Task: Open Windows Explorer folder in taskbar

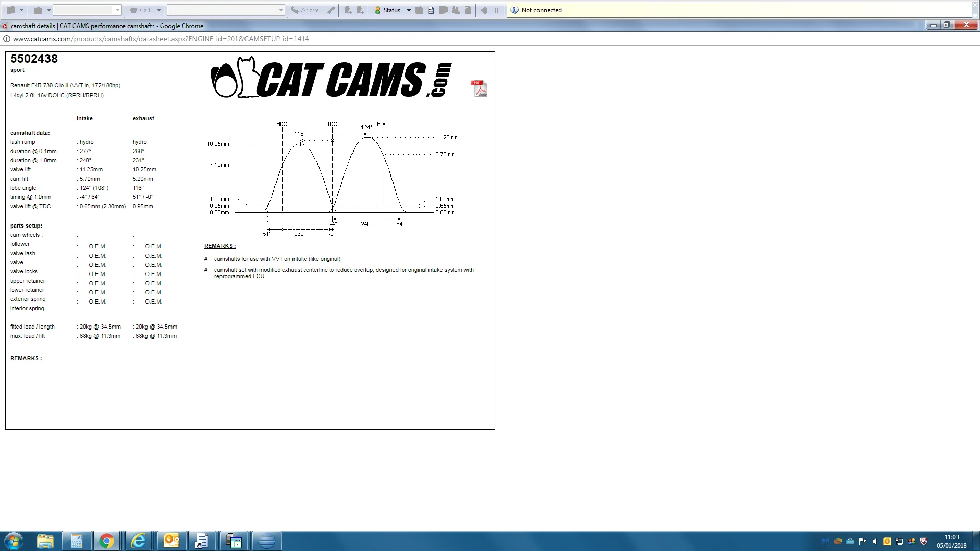Action: point(45,541)
